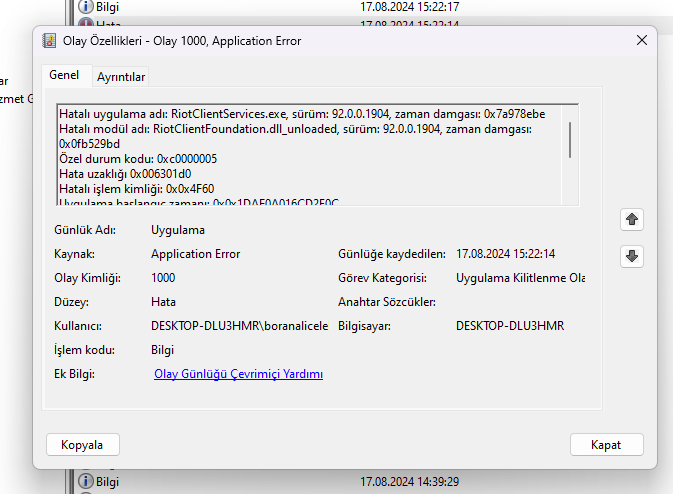Image resolution: width=673 pixels, height=494 pixels.
Task: Go to previous event with up arrow
Action: [x=632, y=220]
